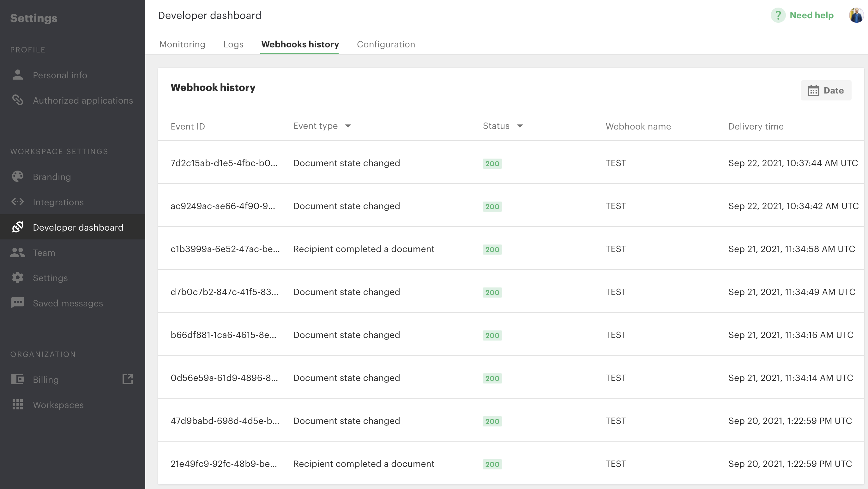Click the Branding palette icon
The image size is (868, 489).
(x=17, y=177)
